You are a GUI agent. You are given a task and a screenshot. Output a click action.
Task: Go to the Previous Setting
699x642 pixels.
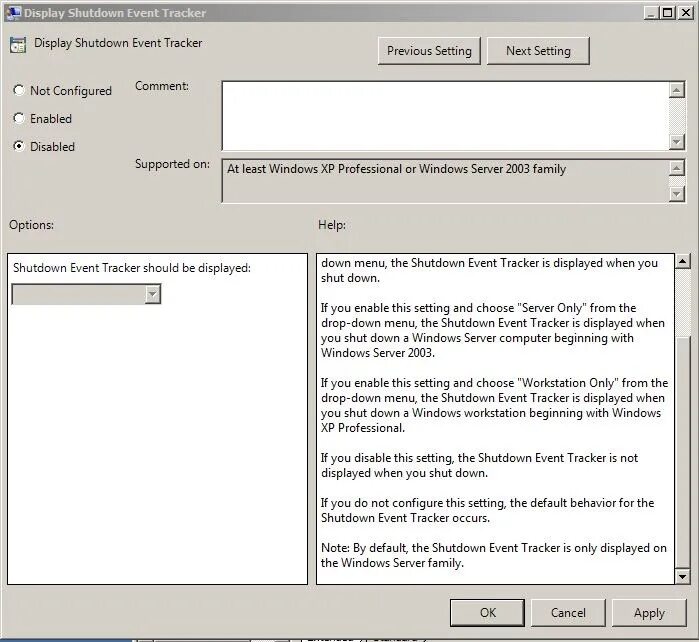(429, 51)
